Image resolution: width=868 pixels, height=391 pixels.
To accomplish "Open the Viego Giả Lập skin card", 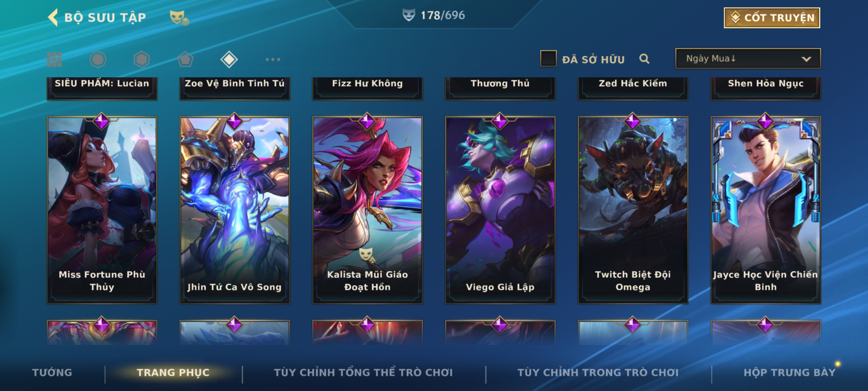I will 500,210.
